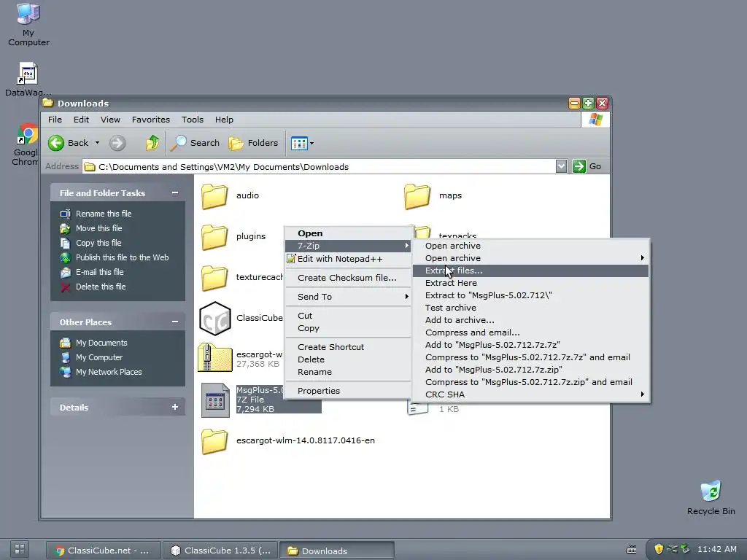Switch to ClassiCube 1.3.5 taskbar button
Image resolution: width=747 pixels, height=560 pixels.
[220, 551]
